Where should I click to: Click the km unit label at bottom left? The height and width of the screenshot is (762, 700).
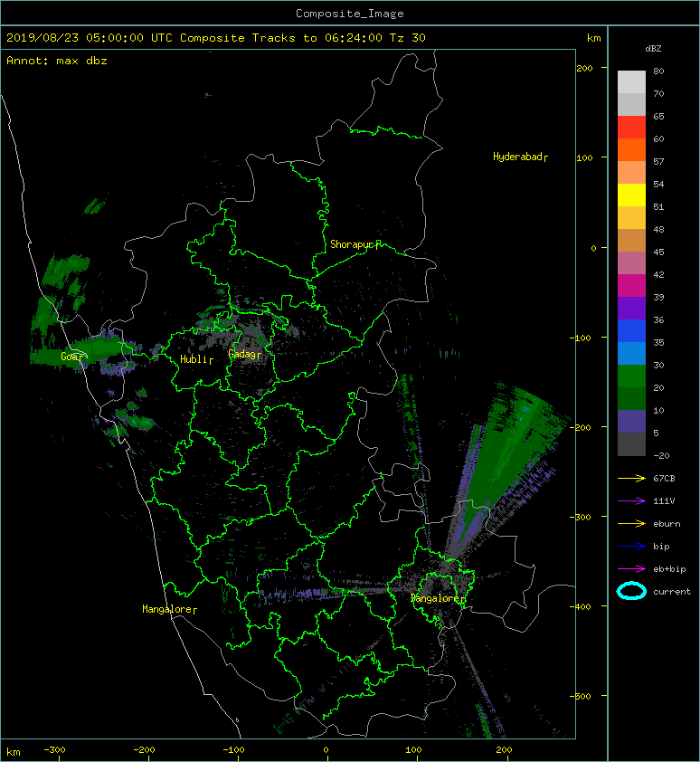14,752
